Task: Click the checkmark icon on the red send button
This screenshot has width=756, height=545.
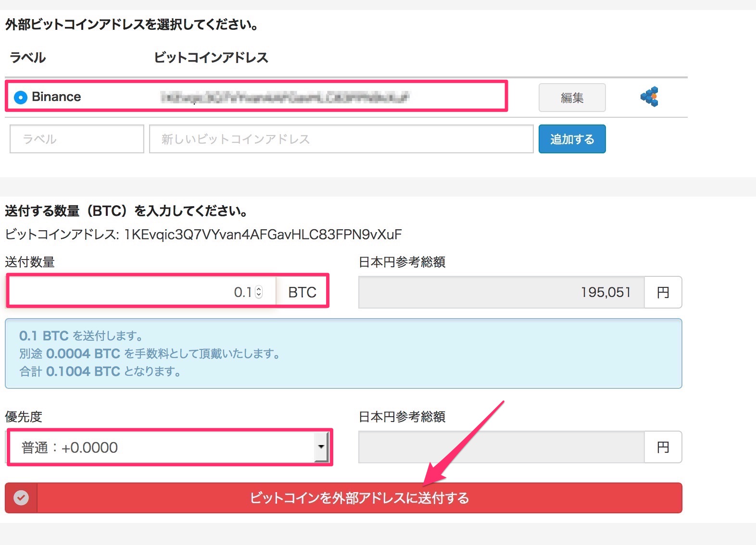Action: (x=21, y=498)
